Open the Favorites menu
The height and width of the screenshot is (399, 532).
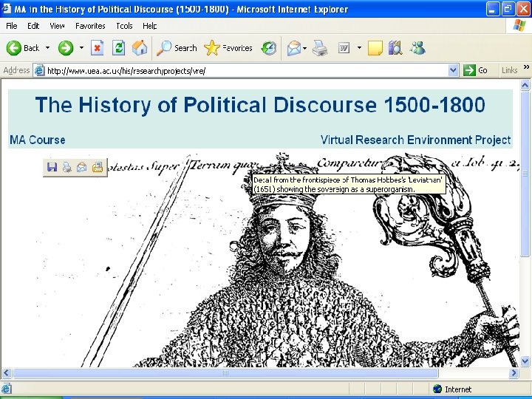(x=90, y=26)
